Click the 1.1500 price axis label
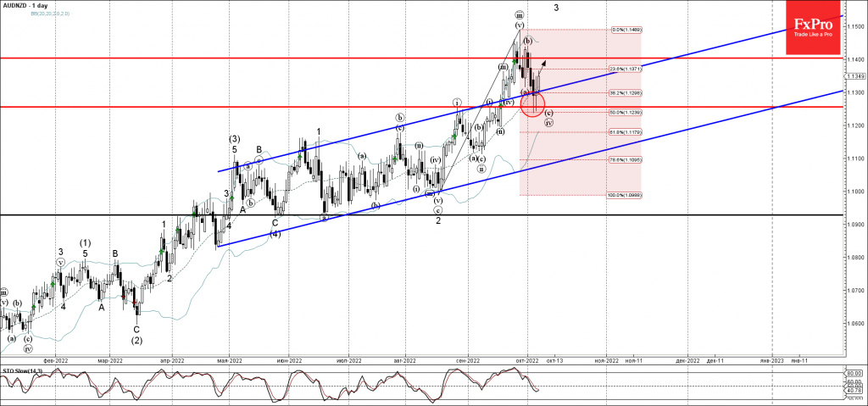The width and height of the screenshot is (868, 406). point(854,26)
